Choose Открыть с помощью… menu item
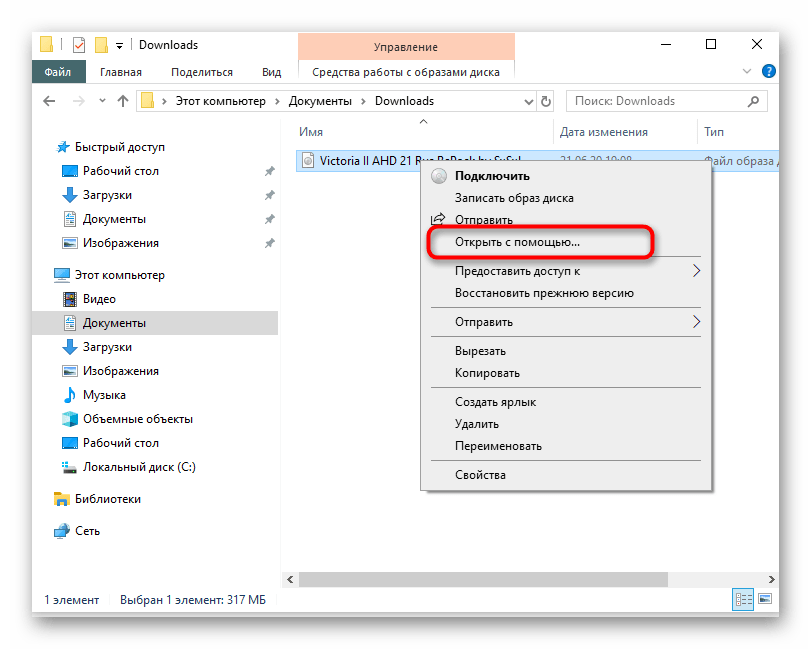 tap(566, 242)
